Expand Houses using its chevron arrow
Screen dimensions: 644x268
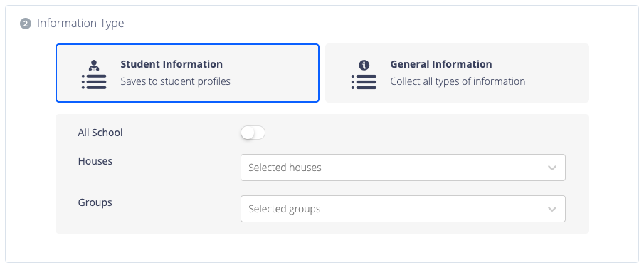click(x=552, y=167)
